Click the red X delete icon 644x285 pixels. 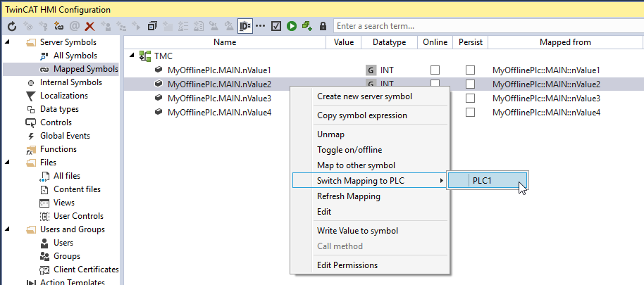point(89,26)
